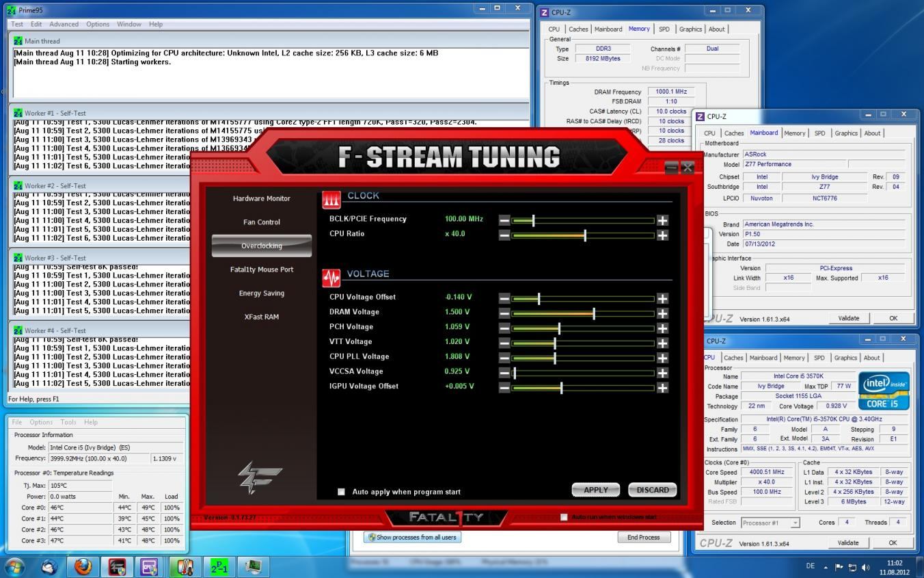Open XFast RAM section
924x578 pixels.
[262, 317]
